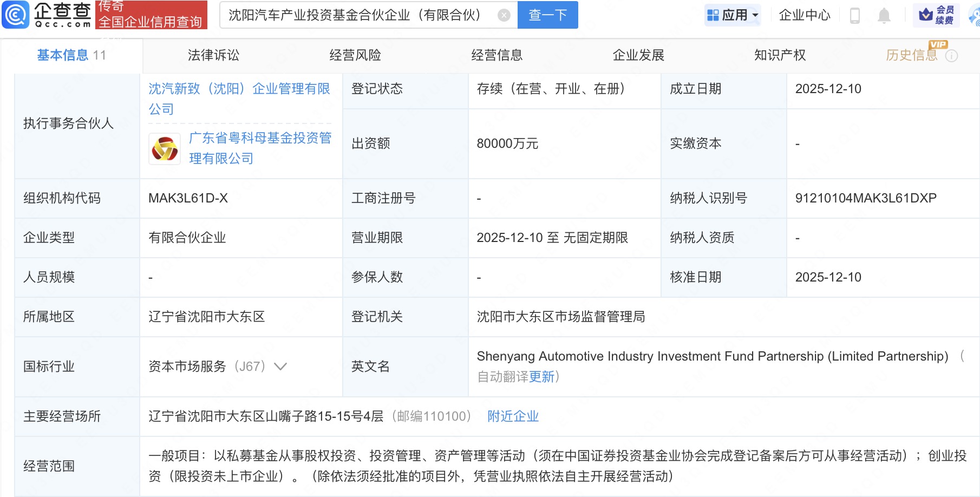
Task: Click the 粤科母基金 company logo
Action: click(164, 148)
